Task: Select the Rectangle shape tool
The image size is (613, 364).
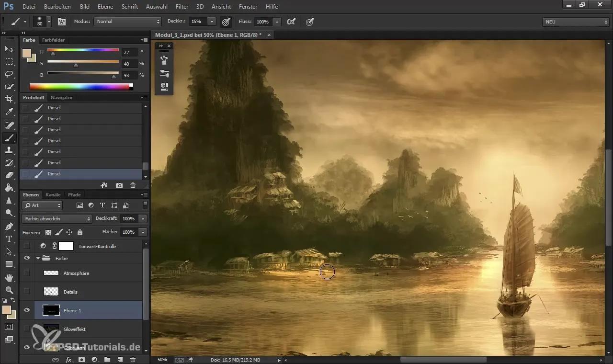Action: click(9, 264)
